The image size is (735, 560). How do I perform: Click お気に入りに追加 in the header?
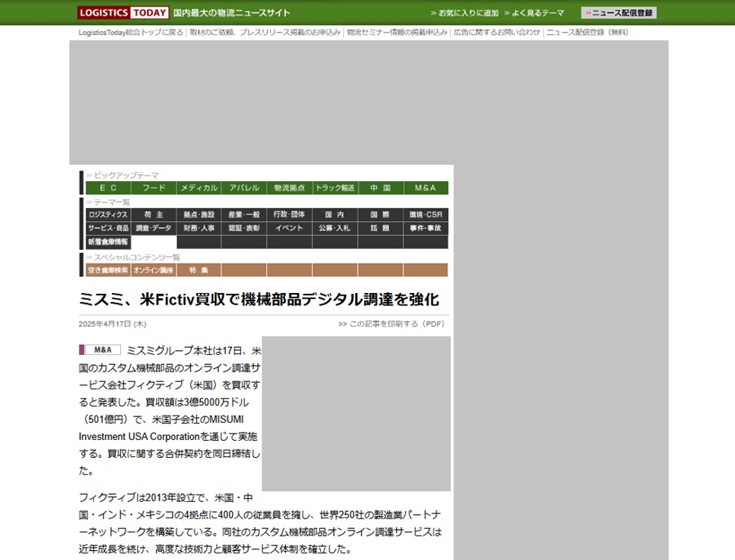(465, 13)
